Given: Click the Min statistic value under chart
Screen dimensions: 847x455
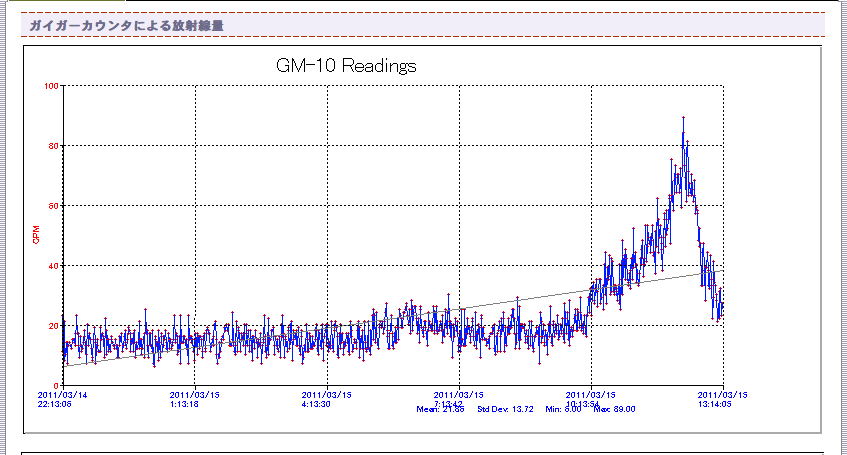Looking at the screenshot, I should tap(565, 409).
